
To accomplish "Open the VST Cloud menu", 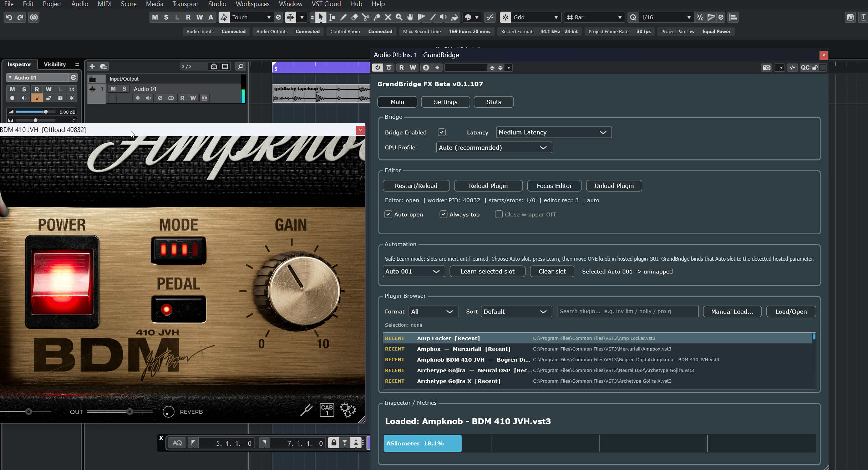I will (x=326, y=4).
